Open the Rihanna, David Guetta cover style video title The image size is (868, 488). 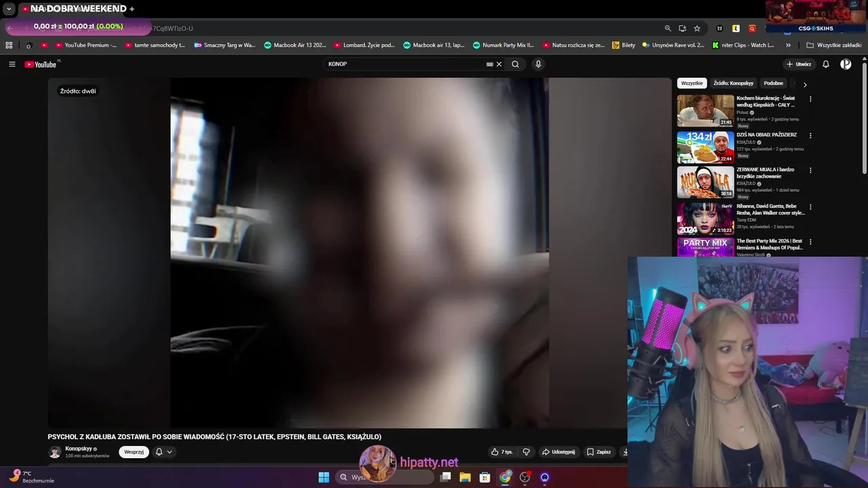tap(770, 209)
